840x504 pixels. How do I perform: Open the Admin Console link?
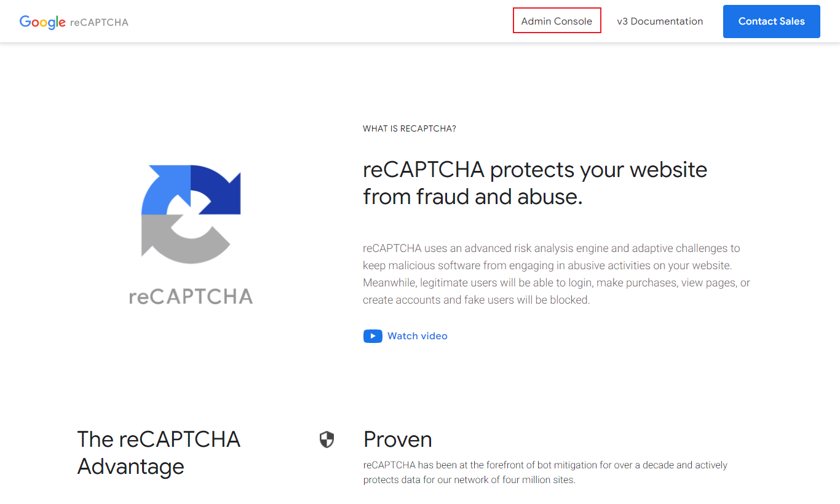point(557,21)
